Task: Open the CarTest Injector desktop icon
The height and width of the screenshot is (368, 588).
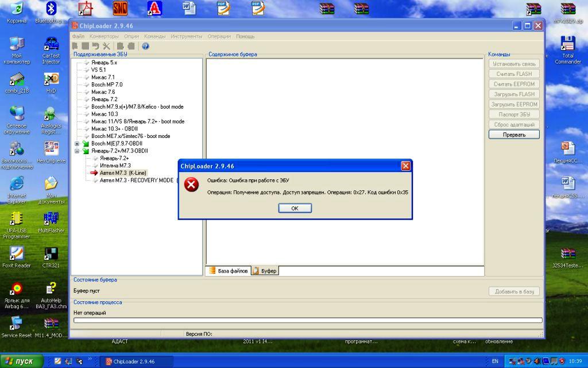Action: [51, 45]
